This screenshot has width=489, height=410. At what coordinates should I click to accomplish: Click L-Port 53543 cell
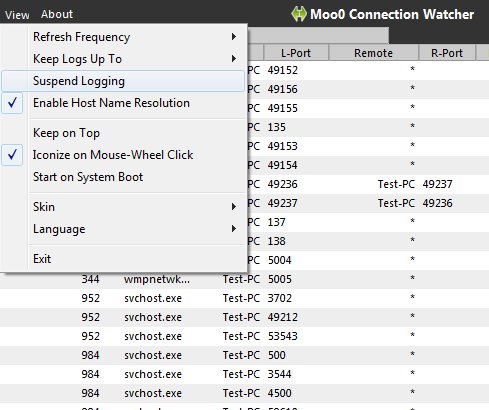(283, 336)
